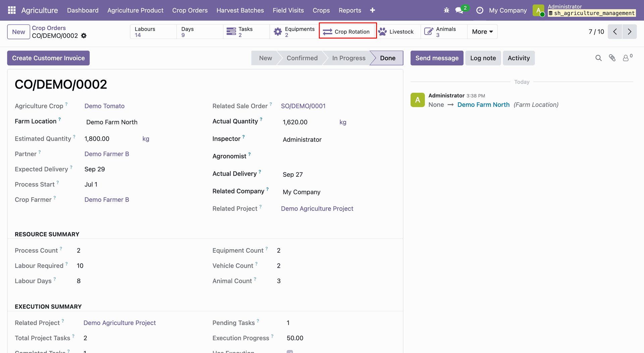Open the Demo Tomato crop link

point(104,106)
